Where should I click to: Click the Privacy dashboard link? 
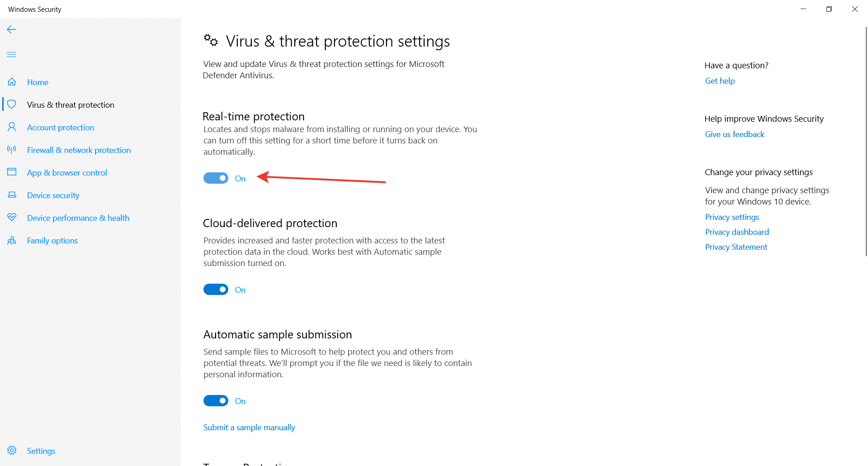coord(737,232)
